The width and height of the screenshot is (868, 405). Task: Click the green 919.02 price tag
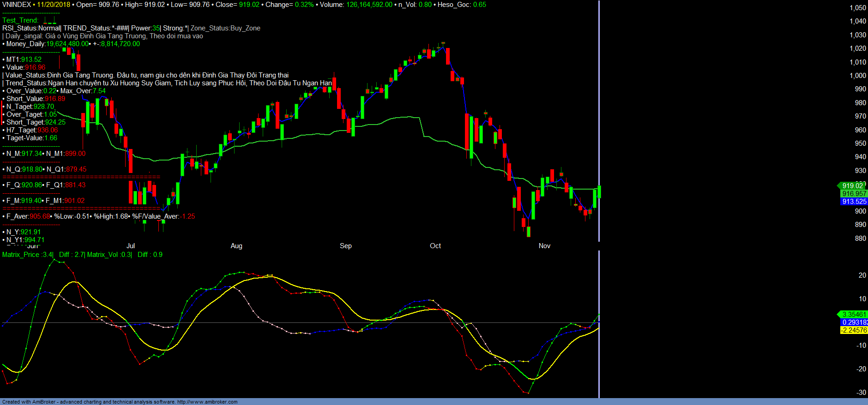[852, 186]
